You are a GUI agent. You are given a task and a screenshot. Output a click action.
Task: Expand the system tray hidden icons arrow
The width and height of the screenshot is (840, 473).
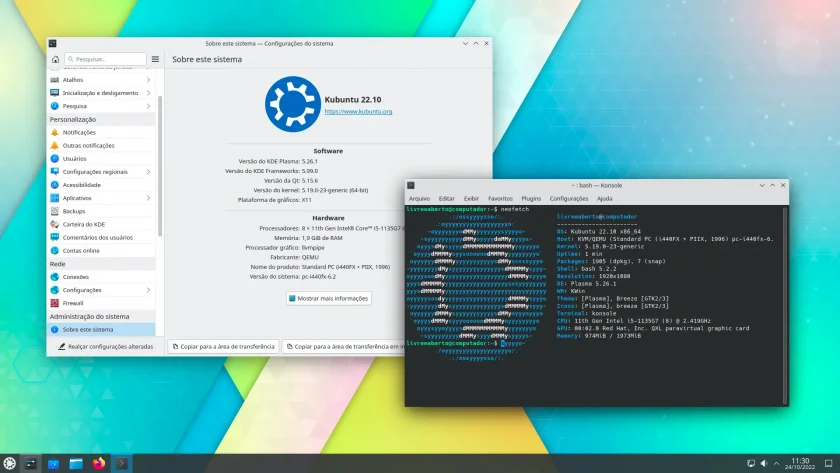(776, 464)
